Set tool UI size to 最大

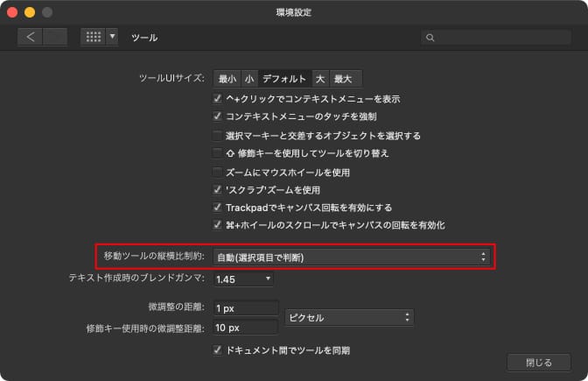[x=345, y=79]
